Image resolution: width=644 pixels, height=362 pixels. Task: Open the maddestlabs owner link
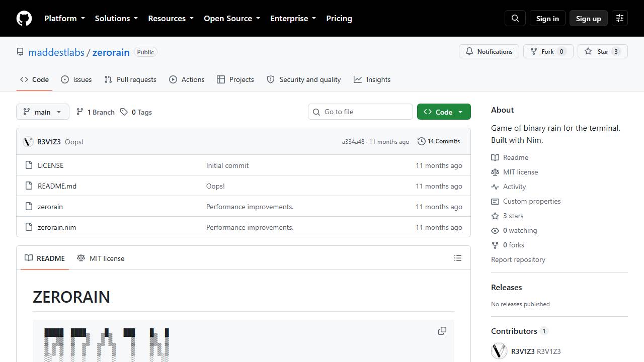[56, 52]
